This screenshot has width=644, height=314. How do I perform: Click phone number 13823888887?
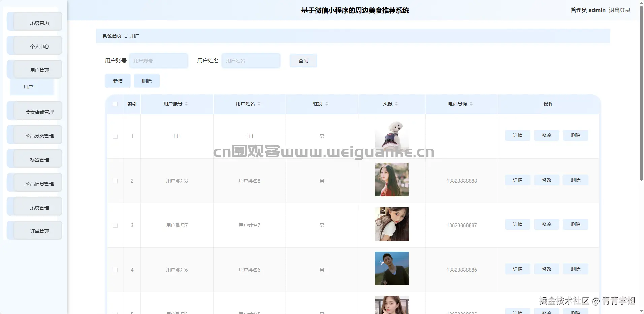pos(462,225)
